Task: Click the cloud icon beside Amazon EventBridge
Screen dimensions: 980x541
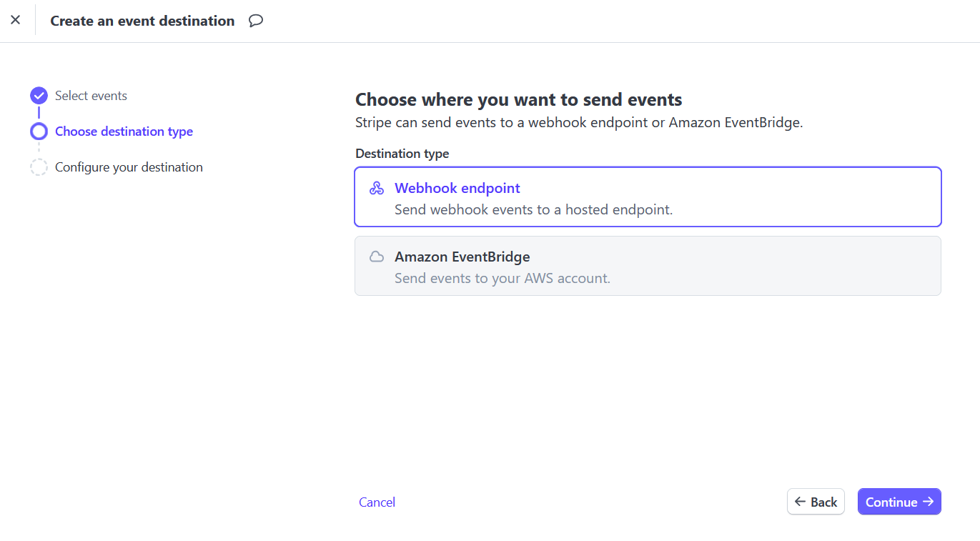Action: tap(377, 257)
